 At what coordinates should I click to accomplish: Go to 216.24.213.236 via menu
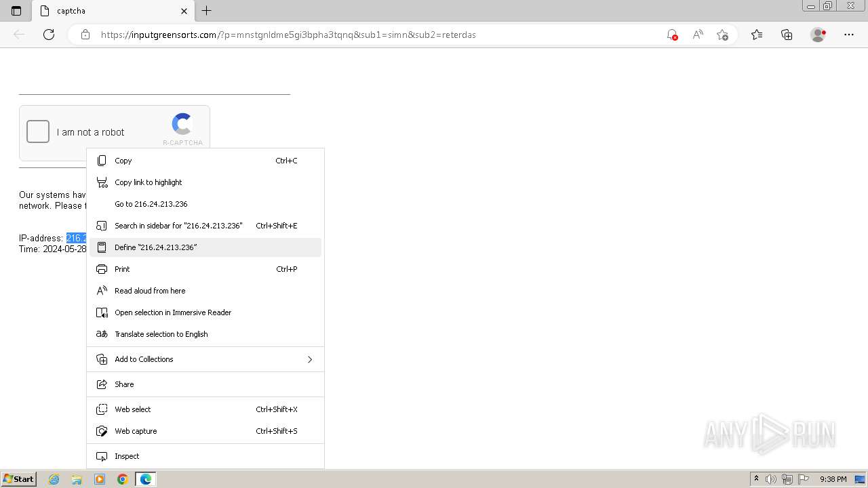pos(205,204)
